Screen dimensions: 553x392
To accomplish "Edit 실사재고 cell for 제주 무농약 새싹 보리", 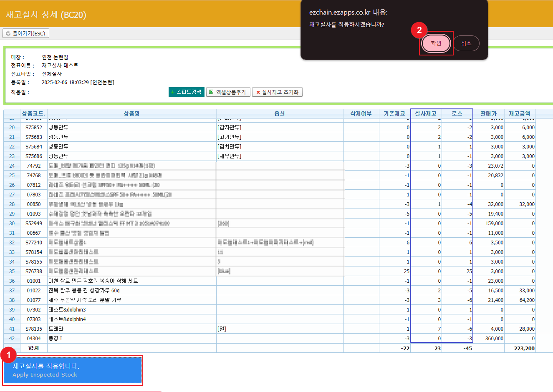I will 426,300.
